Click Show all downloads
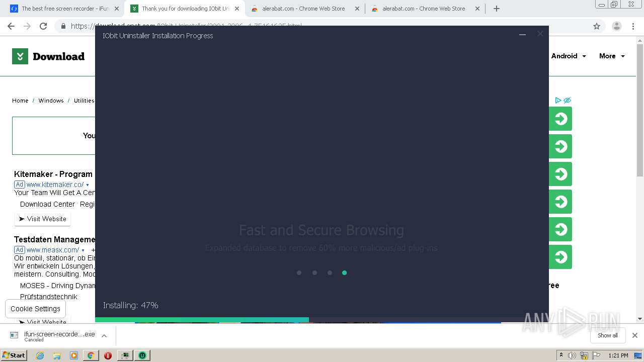The image size is (644, 362). [x=608, y=335]
